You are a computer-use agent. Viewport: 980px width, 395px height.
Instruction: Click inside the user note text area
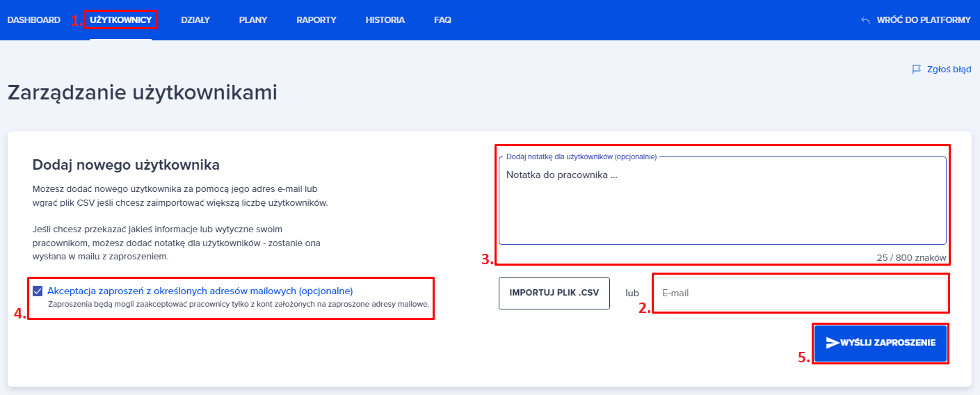(722, 205)
